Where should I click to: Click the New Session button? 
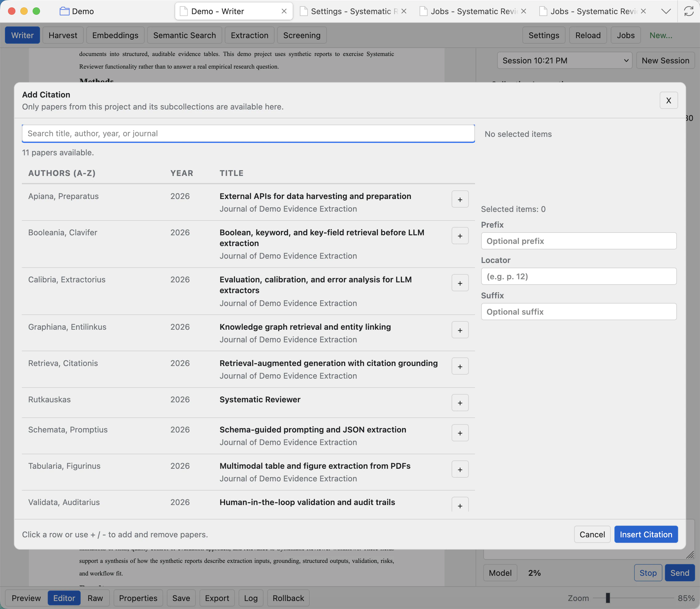point(665,61)
